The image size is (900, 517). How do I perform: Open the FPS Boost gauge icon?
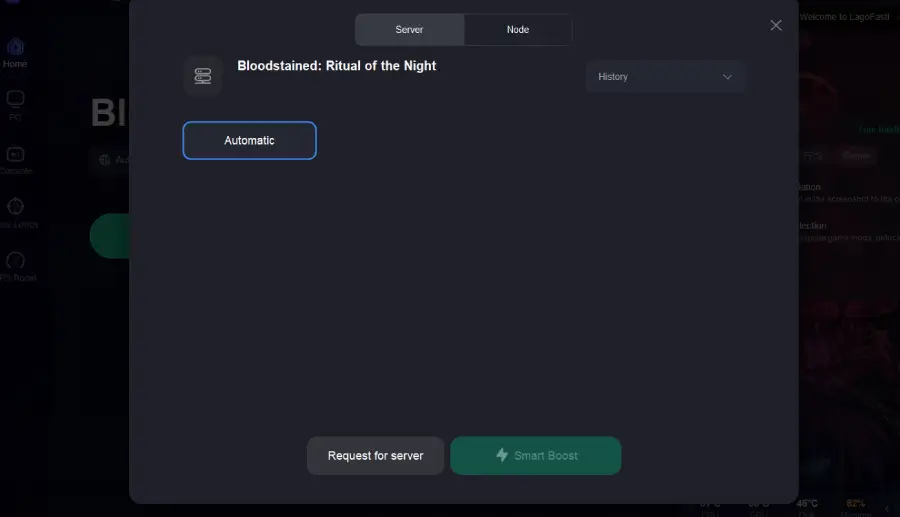point(15,261)
